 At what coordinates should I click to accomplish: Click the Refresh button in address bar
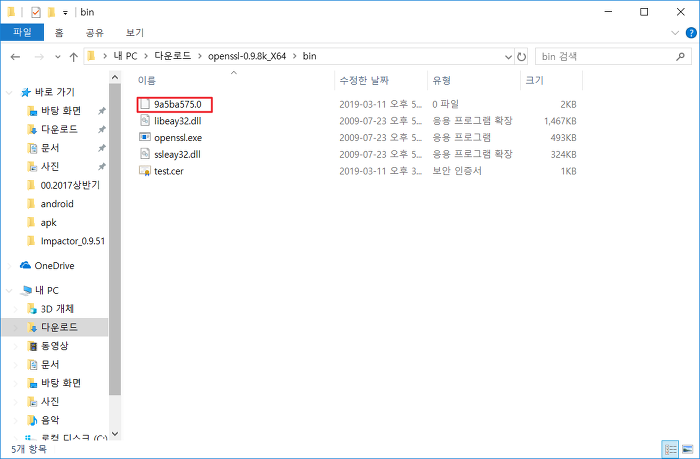(521, 57)
